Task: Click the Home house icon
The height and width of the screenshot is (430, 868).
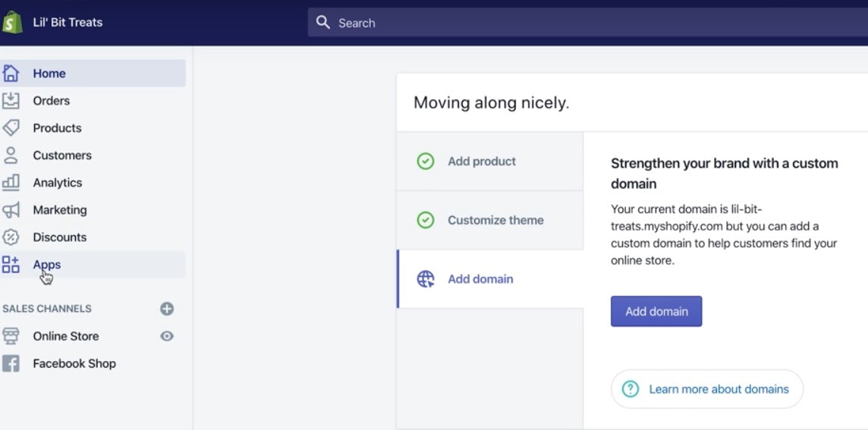Action: point(11,74)
